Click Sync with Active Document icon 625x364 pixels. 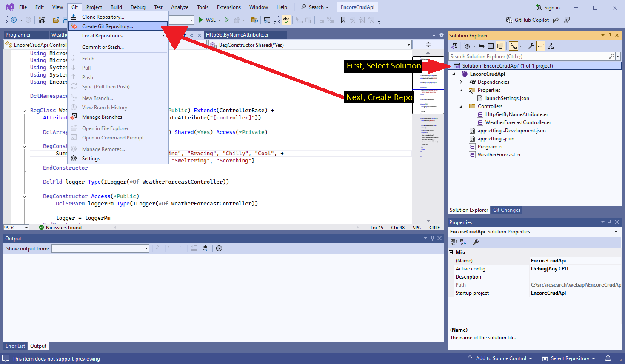pos(482,46)
